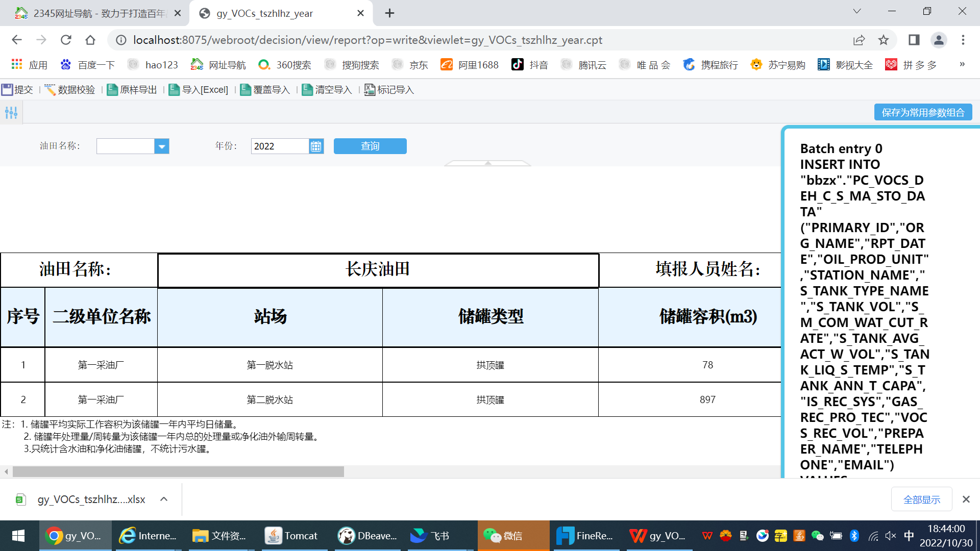This screenshot has width=980, height=551.
Task: Click the 查询 query button
Action: click(x=370, y=146)
